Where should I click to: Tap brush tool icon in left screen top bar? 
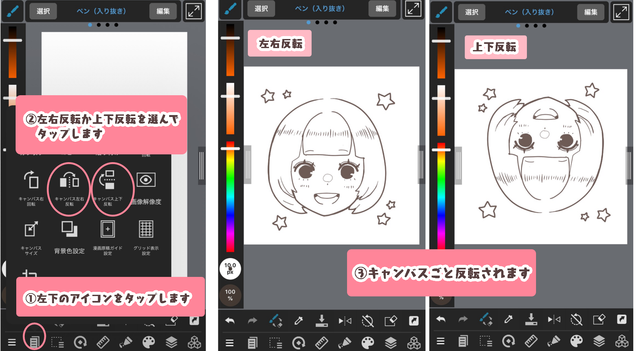(x=12, y=11)
